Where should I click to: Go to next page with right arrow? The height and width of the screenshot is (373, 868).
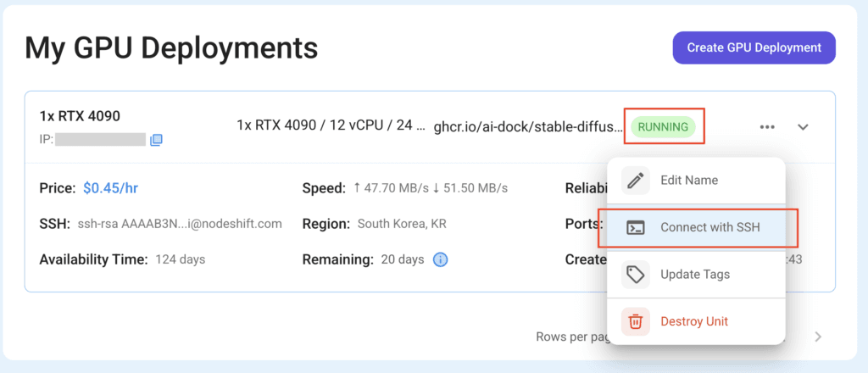(x=818, y=337)
